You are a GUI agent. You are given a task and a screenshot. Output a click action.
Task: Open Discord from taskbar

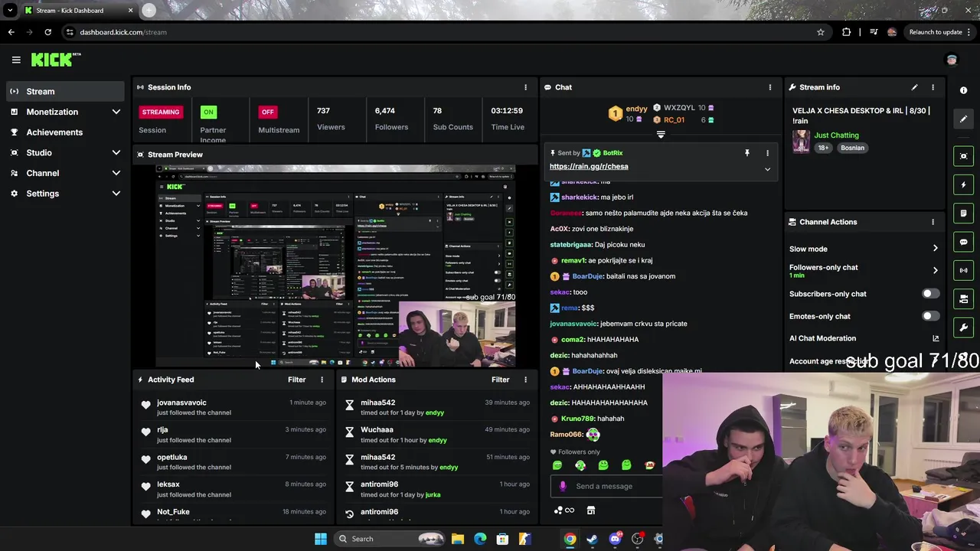click(x=615, y=539)
